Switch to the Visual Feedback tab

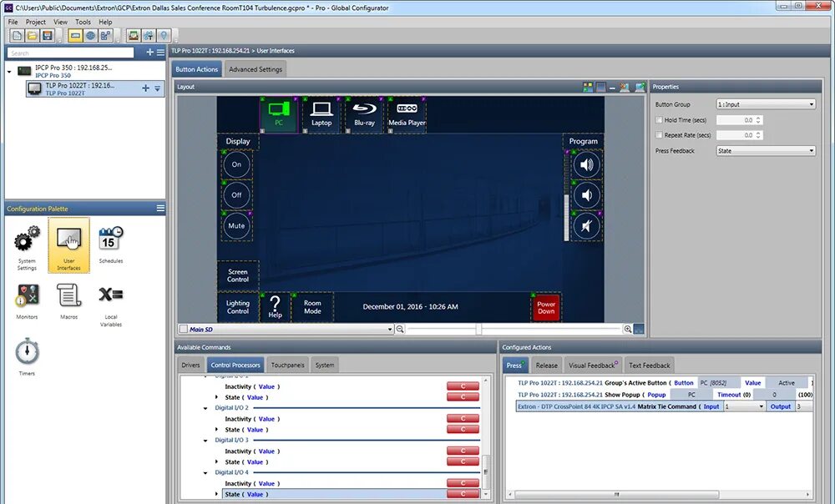[593, 365]
